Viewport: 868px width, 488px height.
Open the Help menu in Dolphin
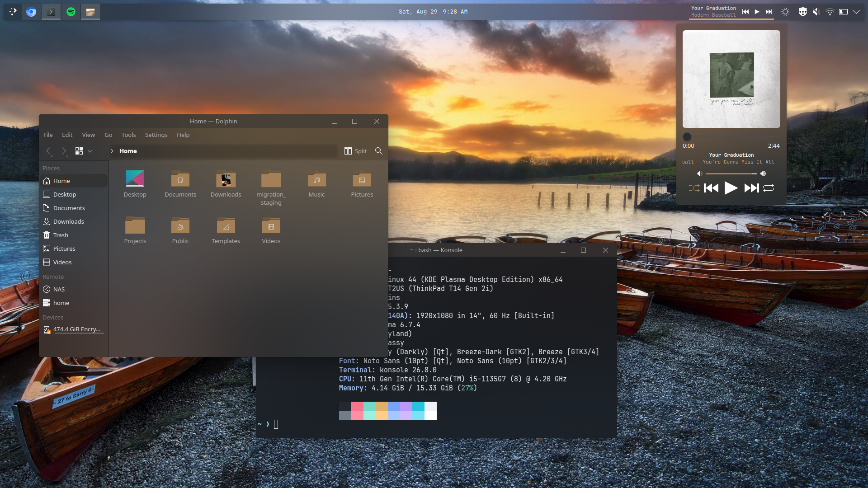(x=183, y=135)
